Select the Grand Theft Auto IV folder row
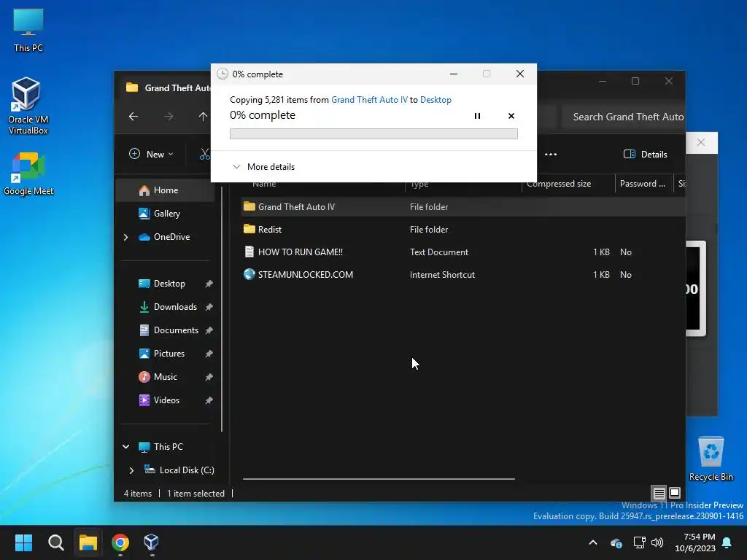 coord(462,206)
